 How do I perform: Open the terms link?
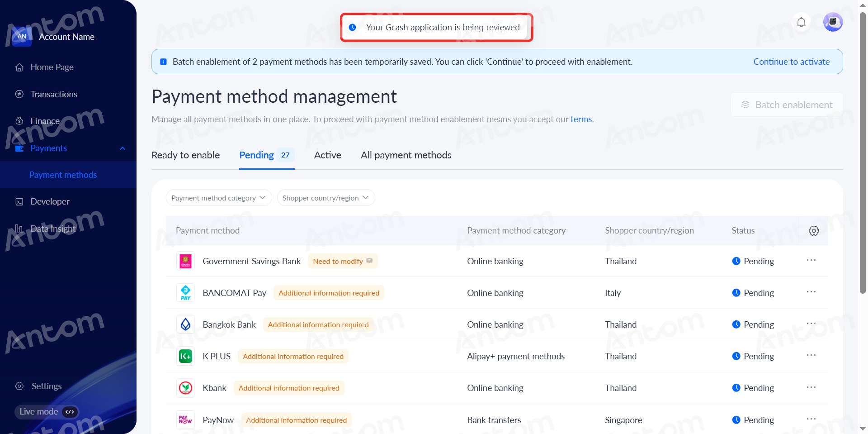581,119
